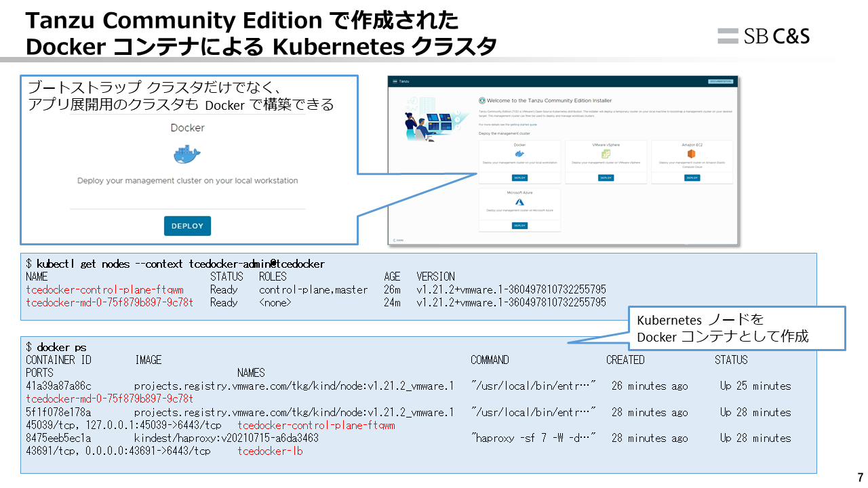The width and height of the screenshot is (868, 488).
Task: Click the Amazon EC2 orange icon
Action: tap(692, 154)
